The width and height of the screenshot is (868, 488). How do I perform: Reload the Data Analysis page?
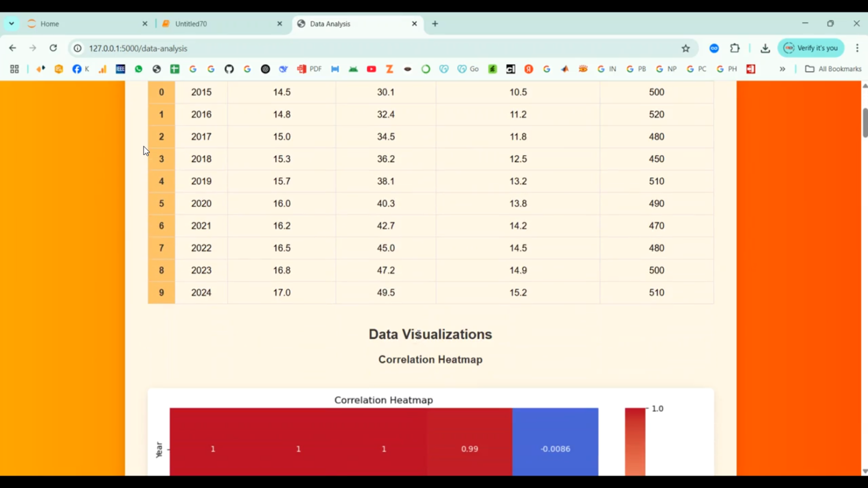click(x=53, y=48)
